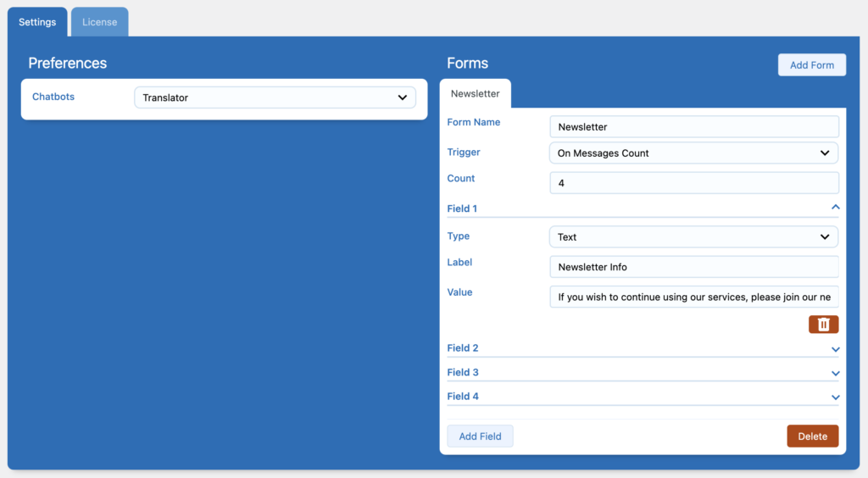Click into the Form Name input
The width and height of the screenshot is (868, 478).
pos(693,127)
